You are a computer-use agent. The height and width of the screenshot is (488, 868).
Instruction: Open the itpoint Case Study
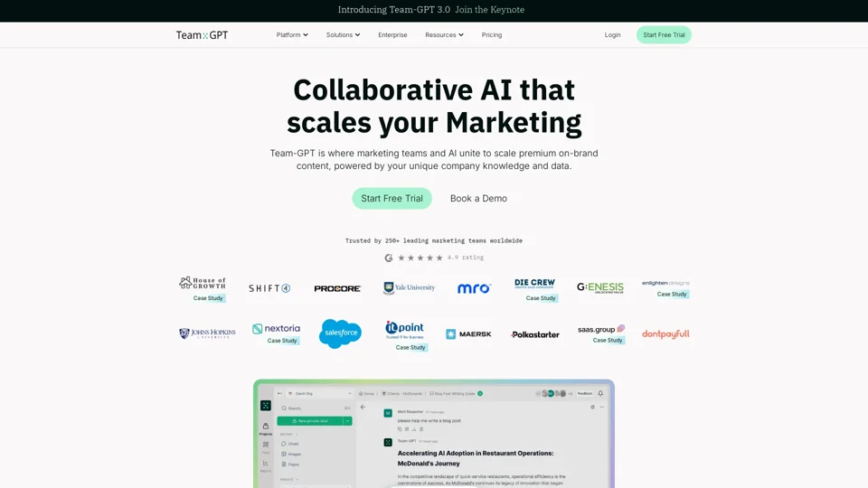pyautogui.click(x=410, y=347)
